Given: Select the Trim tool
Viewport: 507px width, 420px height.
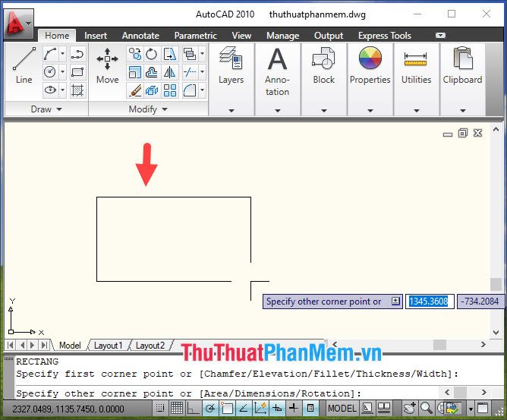Looking at the screenshot, I should coord(190,72).
